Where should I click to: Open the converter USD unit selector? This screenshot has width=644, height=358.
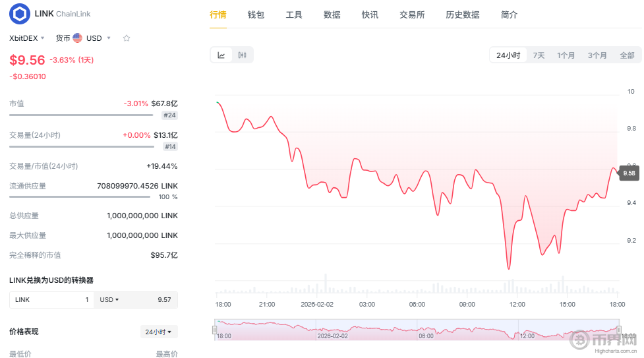(109, 300)
